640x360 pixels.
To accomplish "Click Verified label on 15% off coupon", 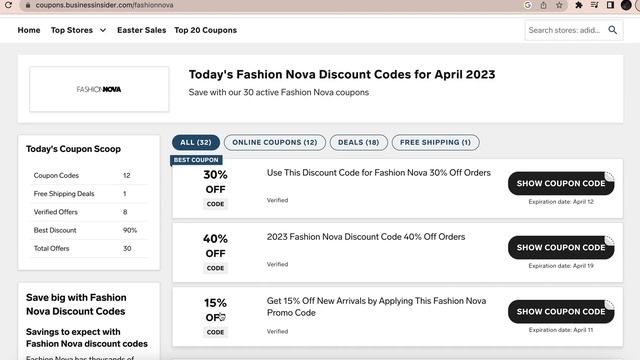I will coord(278,331).
